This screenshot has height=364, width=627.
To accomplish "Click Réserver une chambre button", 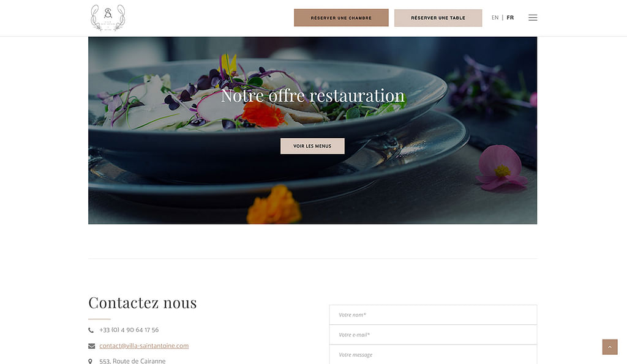I will pos(341,18).
